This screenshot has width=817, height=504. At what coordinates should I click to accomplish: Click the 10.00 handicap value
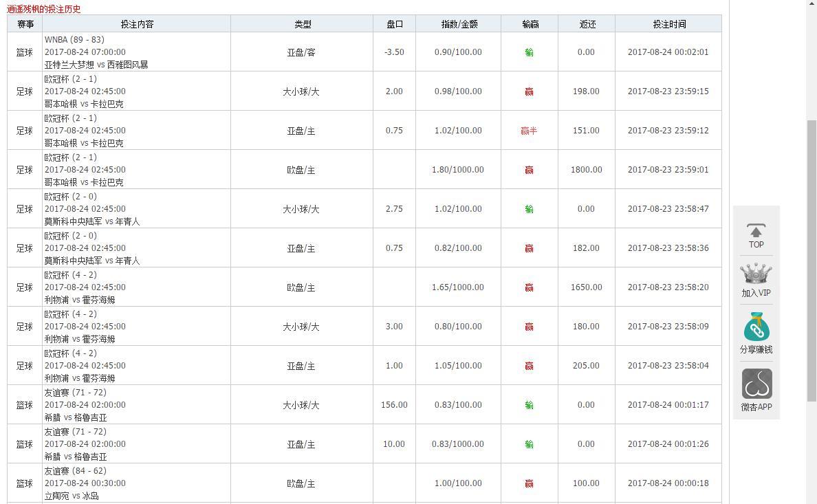(394, 443)
